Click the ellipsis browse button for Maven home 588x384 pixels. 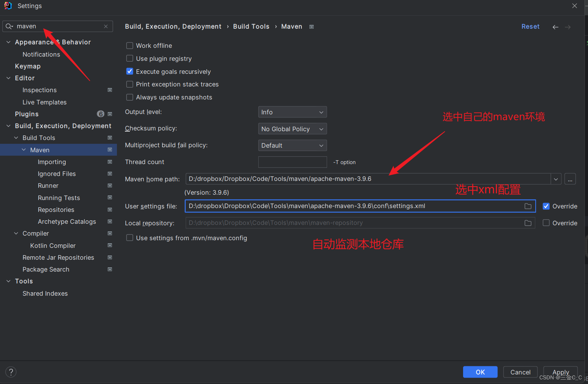coord(570,179)
